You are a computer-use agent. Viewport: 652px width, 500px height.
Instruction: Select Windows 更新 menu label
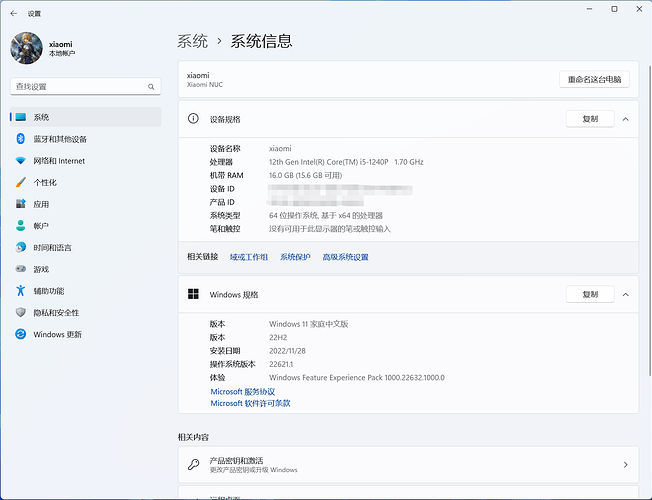point(57,334)
